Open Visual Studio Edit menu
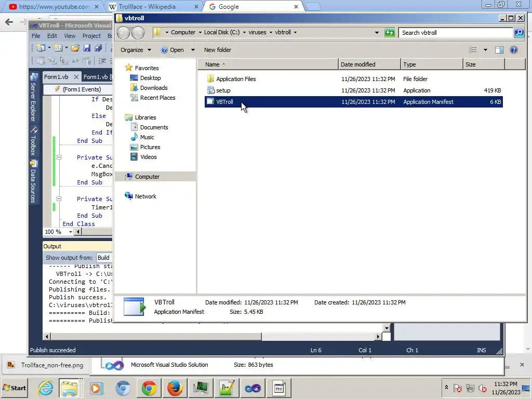 52,36
